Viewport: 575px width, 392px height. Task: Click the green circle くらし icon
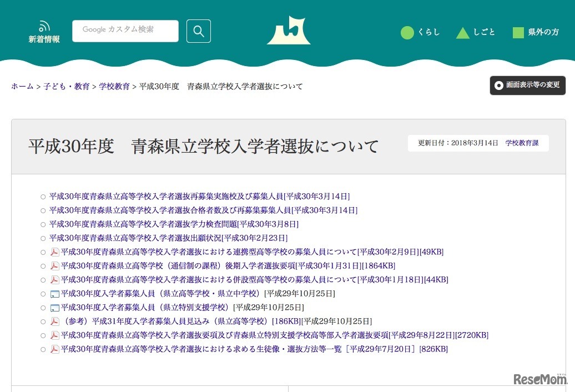point(408,33)
